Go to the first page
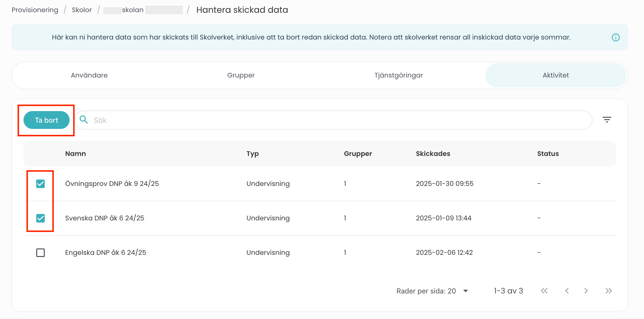 [x=544, y=291]
